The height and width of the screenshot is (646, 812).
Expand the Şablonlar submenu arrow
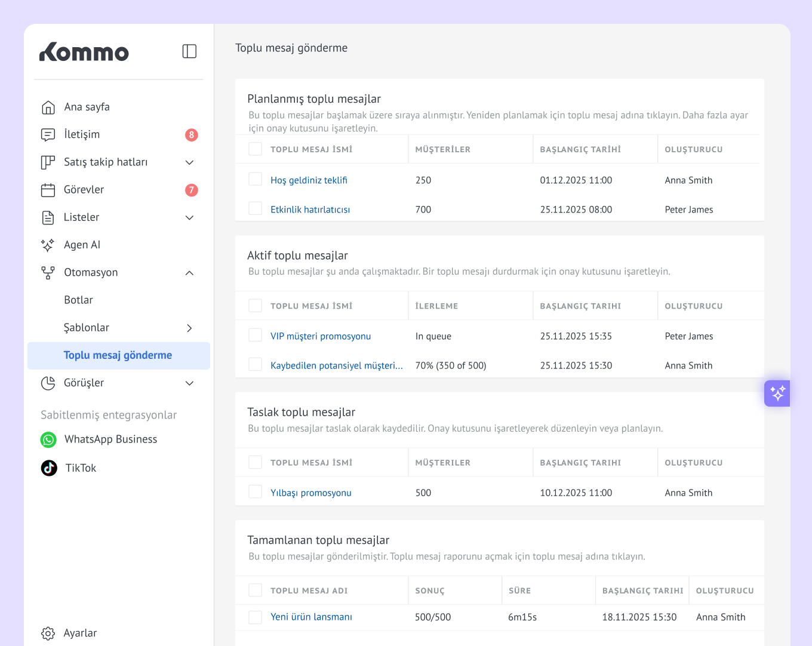click(189, 328)
